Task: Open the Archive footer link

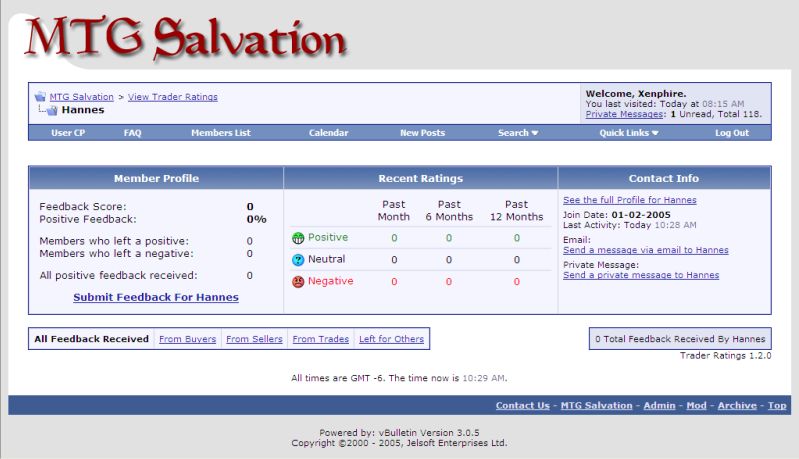Action: coord(737,406)
